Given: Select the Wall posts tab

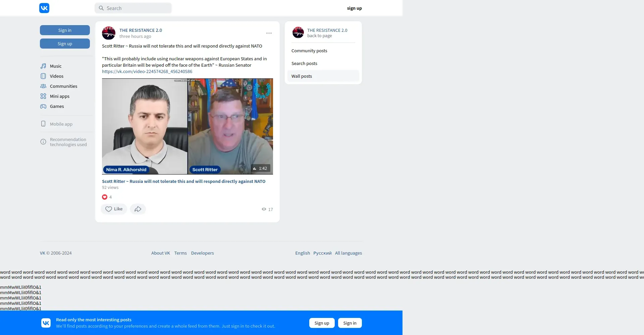Looking at the screenshot, I should [323, 76].
